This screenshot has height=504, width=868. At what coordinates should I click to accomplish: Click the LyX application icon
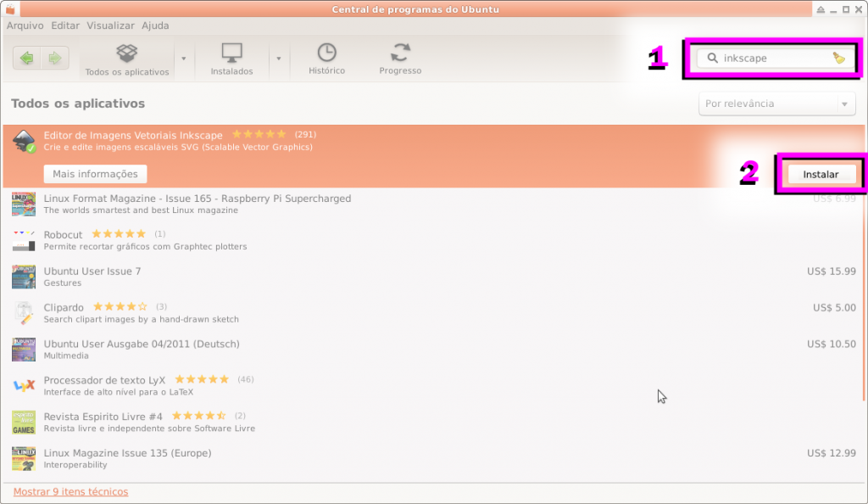pyautogui.click(x=24, y=386)
